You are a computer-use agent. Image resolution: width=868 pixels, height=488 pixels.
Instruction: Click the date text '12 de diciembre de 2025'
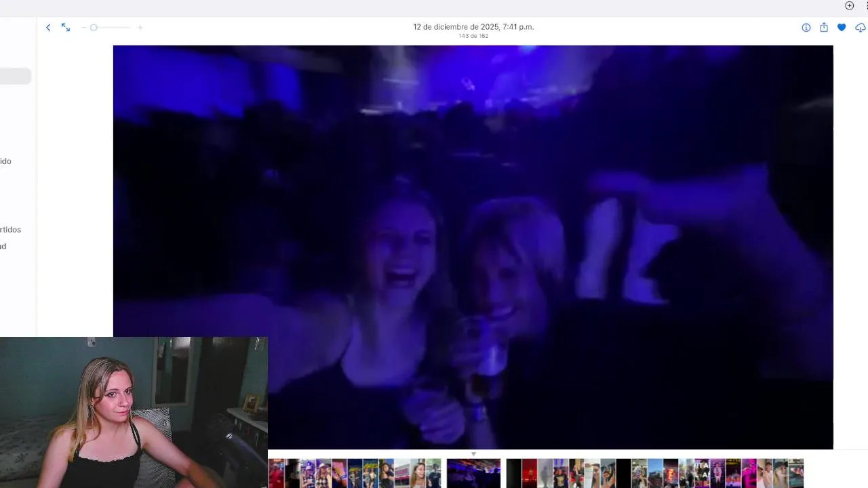(x=455, y=27)
